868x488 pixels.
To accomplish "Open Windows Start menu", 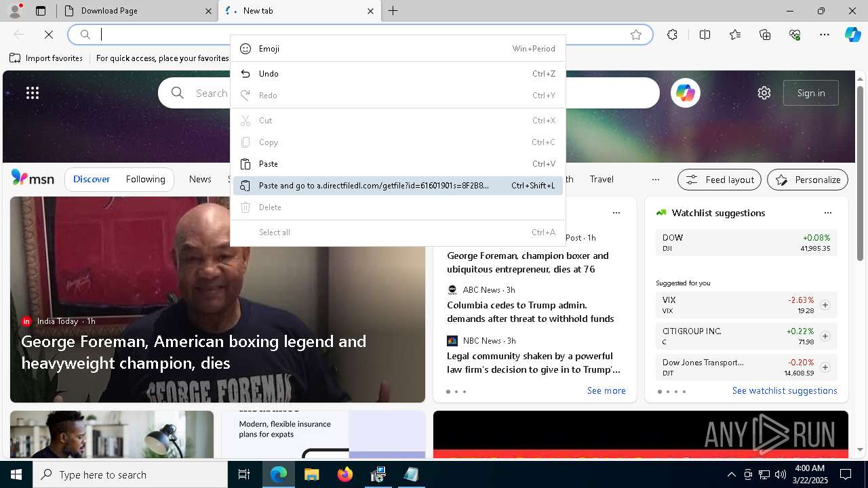I will coord(16,474).
